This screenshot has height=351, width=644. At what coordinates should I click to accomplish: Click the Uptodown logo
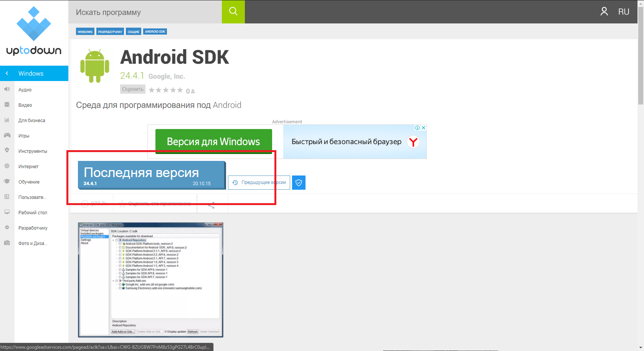coord(34,31)
